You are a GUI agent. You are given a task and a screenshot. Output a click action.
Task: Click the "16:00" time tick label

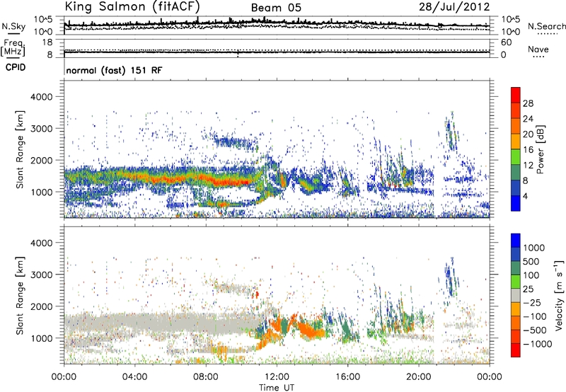click(x=348, y=377)
